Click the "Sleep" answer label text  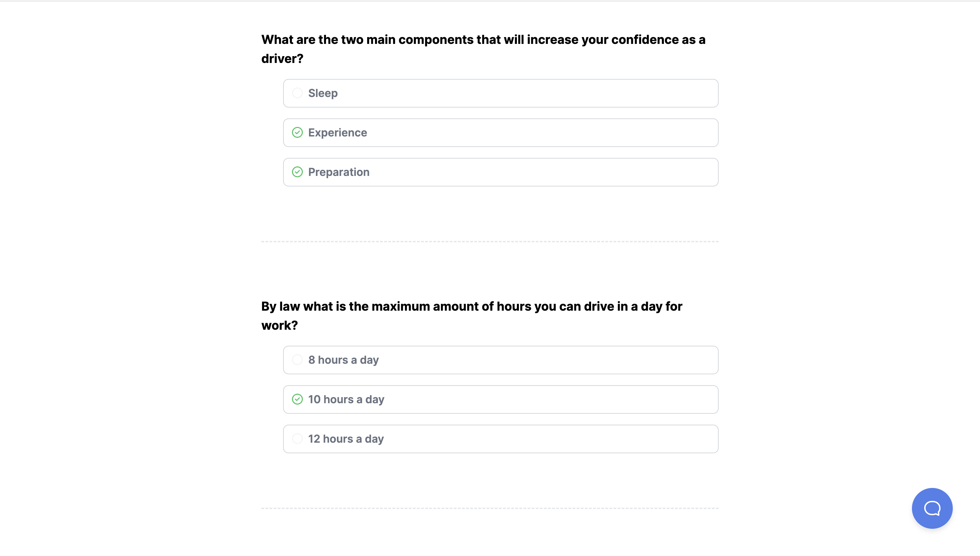[323, 93]
